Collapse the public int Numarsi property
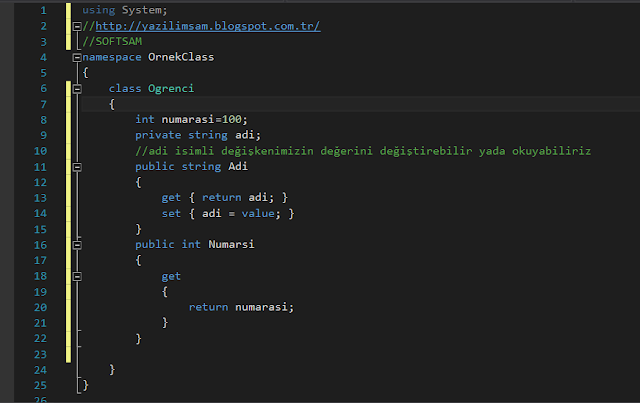 click(77, 245)
